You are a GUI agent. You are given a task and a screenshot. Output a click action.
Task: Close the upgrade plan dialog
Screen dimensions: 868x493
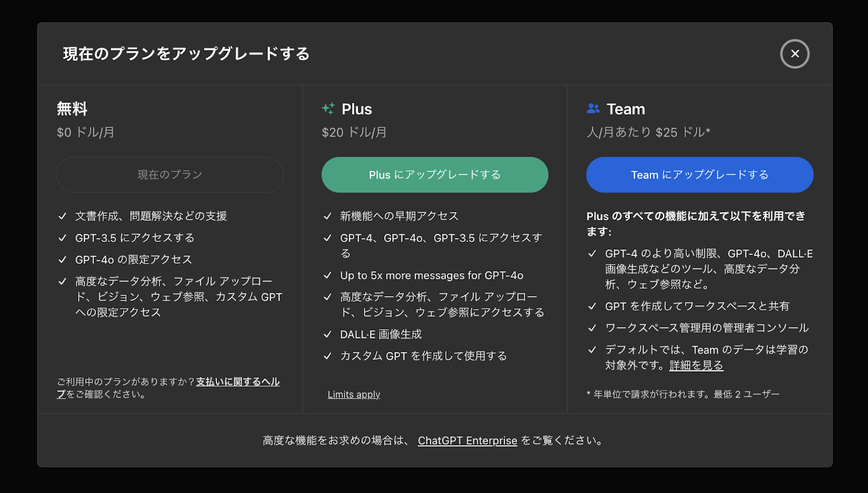pos(795,54)
